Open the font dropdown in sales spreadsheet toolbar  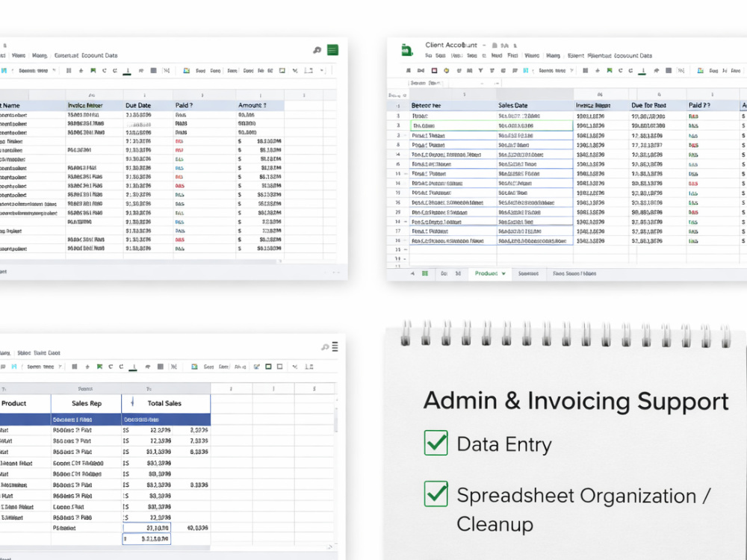coord(44,367)
